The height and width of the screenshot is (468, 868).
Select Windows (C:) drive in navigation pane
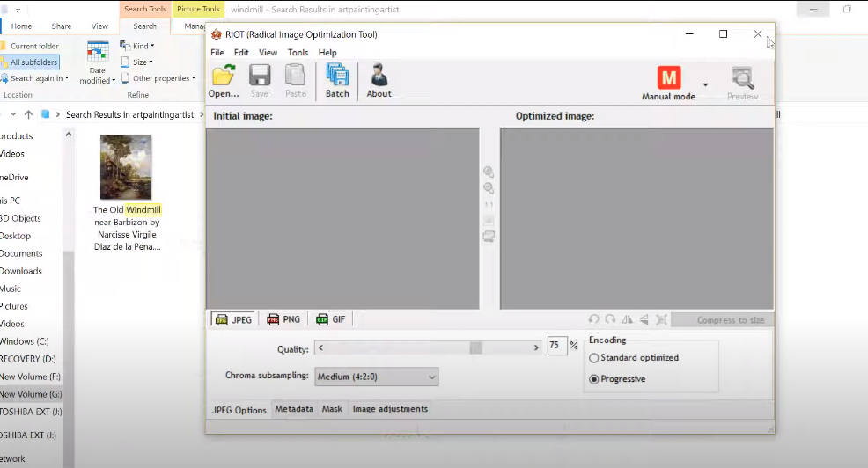coord(25,341)
